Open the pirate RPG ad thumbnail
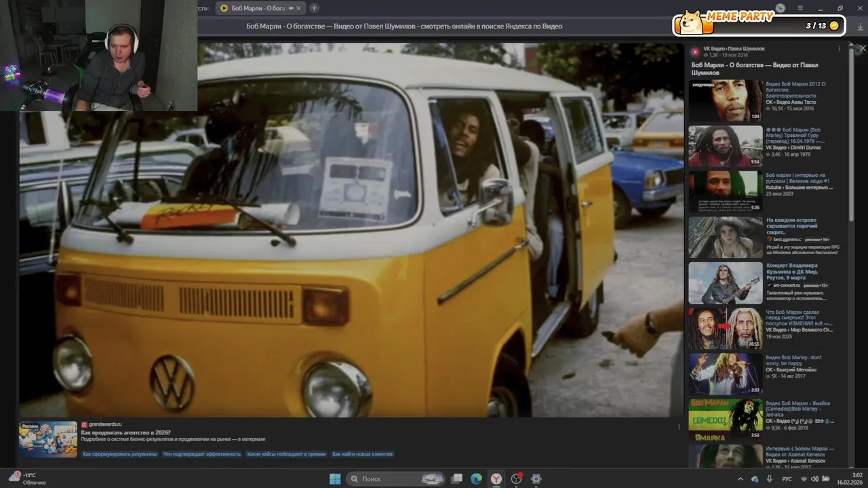This screenshot has height=488, width=868. pyautogui.click(x=726, y=237)
